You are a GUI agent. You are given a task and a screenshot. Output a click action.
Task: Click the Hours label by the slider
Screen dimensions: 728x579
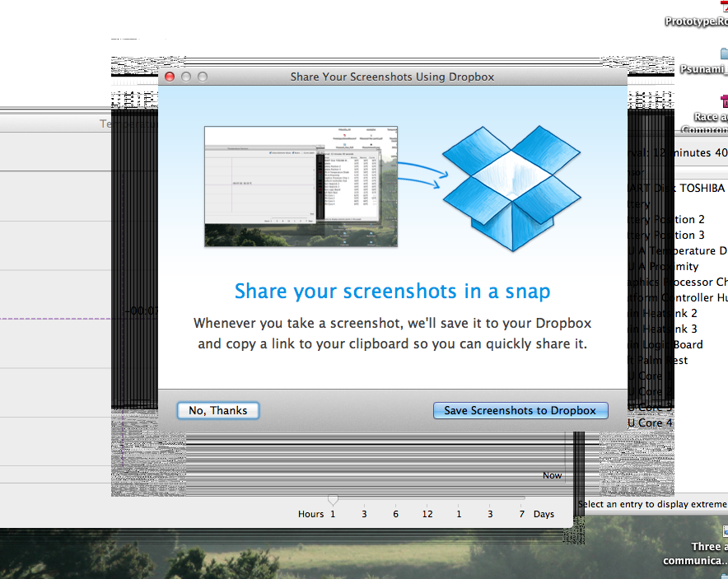(310, 514)
